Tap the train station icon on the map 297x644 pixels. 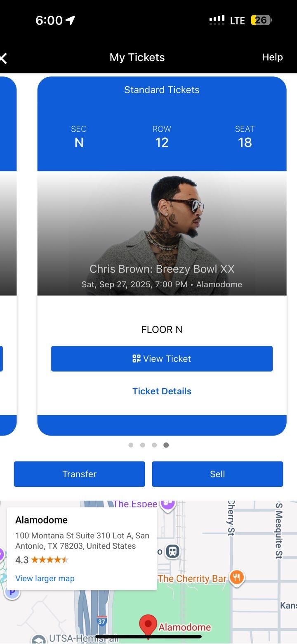point(172,552)
